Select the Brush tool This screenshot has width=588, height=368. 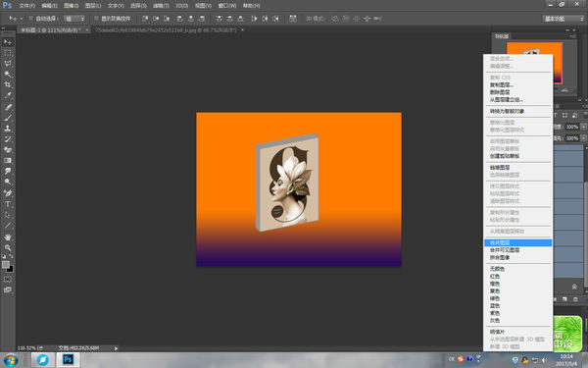[8, 118]
